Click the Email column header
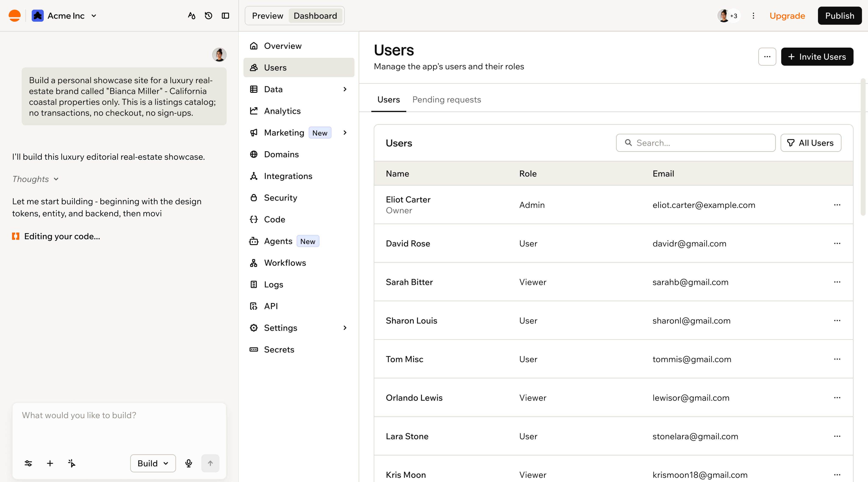 click(663, 174)
